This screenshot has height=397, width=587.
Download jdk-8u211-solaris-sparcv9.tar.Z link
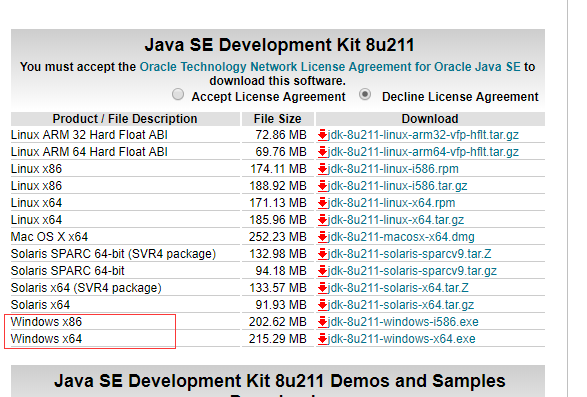[x=410, y=254]
